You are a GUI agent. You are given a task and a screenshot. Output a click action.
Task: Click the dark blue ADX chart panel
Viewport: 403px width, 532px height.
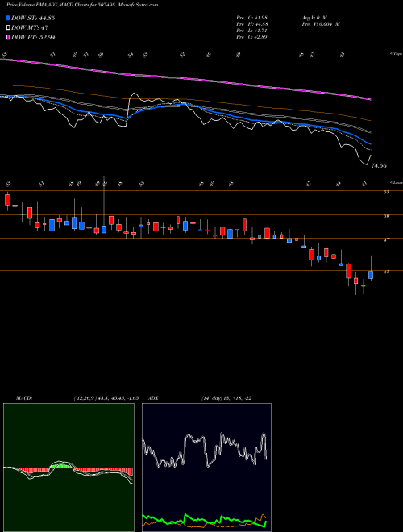(x=206, y=468)
